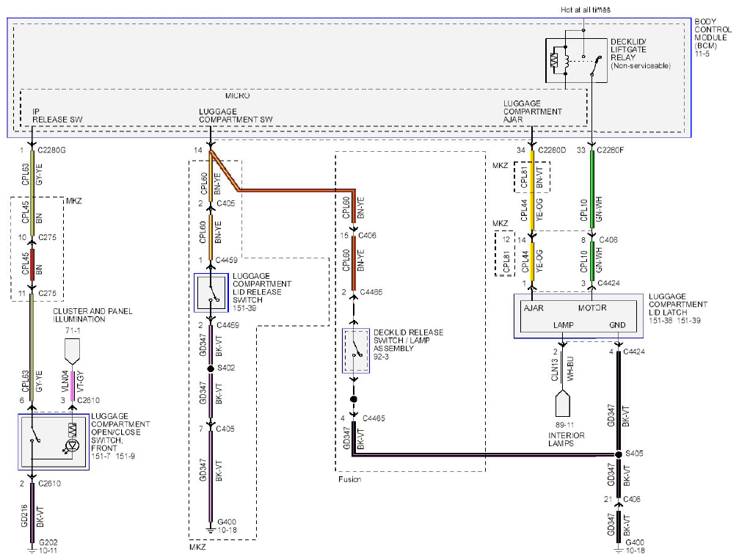The height and width of the screenshot is (560, 739).
Task: Click the Interior Lamps 89-11 reference arrow
Action: [x=562, y=404]
